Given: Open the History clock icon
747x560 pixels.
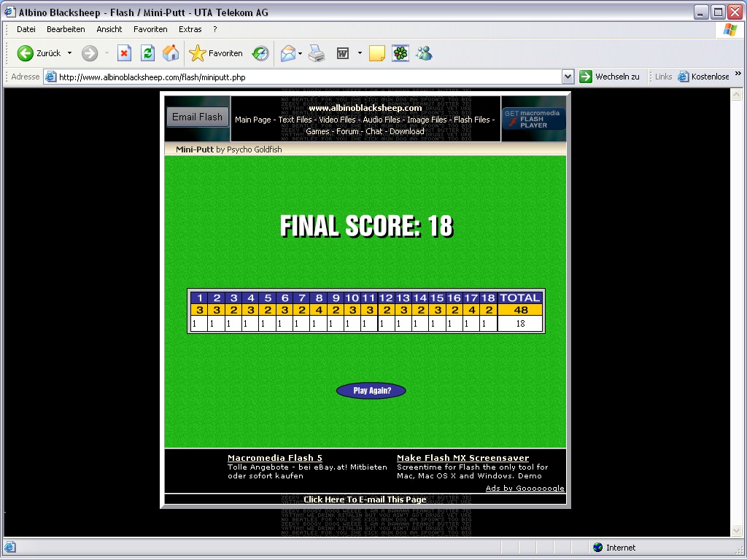Looking at the screenshot, I should point(260,53).
